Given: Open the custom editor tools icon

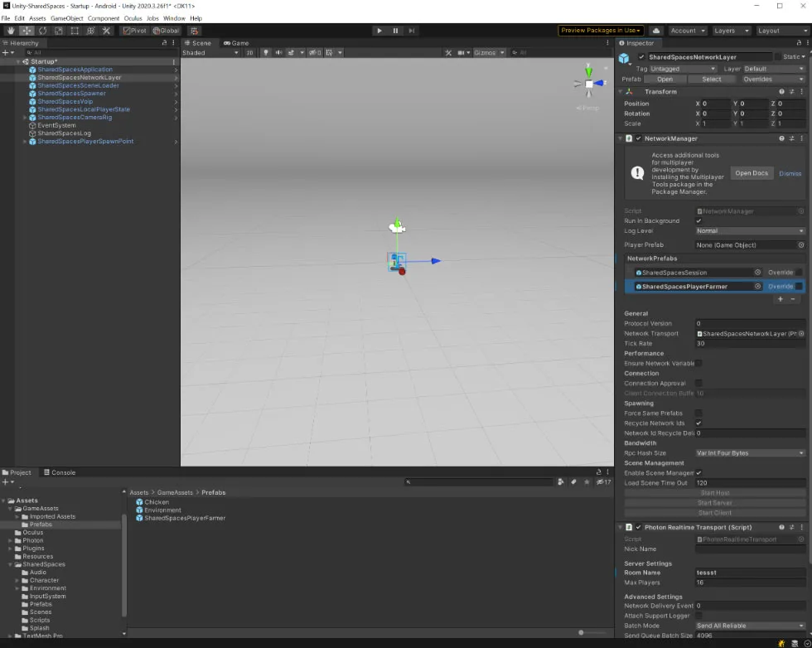Looking at the screenshot, I should tap(106, 31).
